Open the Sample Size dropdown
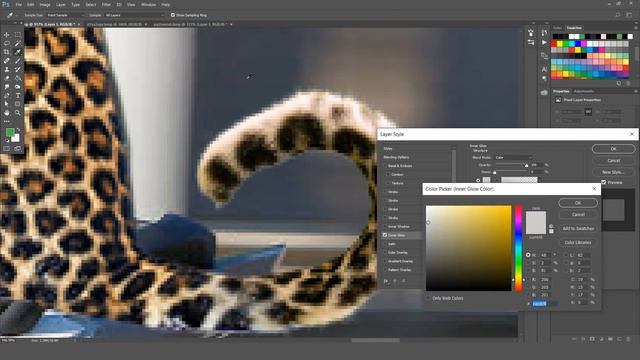The height and width of the screenshot is (360, 640). point(65,15)
